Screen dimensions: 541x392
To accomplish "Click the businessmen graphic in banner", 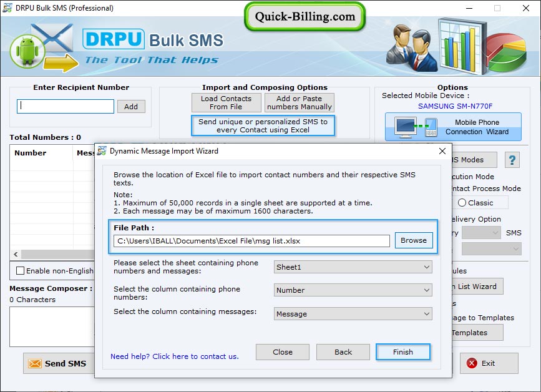I will coord(412,47).
